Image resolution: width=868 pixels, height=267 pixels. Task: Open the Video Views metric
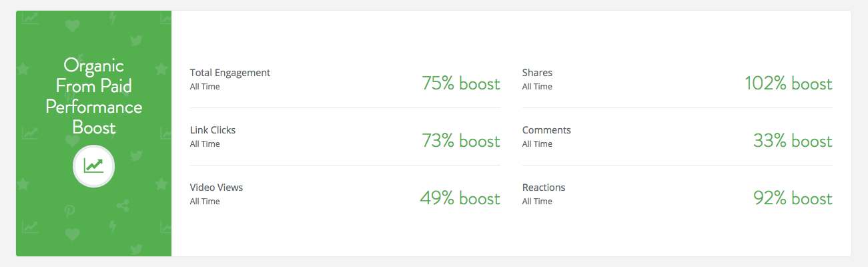(216, 188)
